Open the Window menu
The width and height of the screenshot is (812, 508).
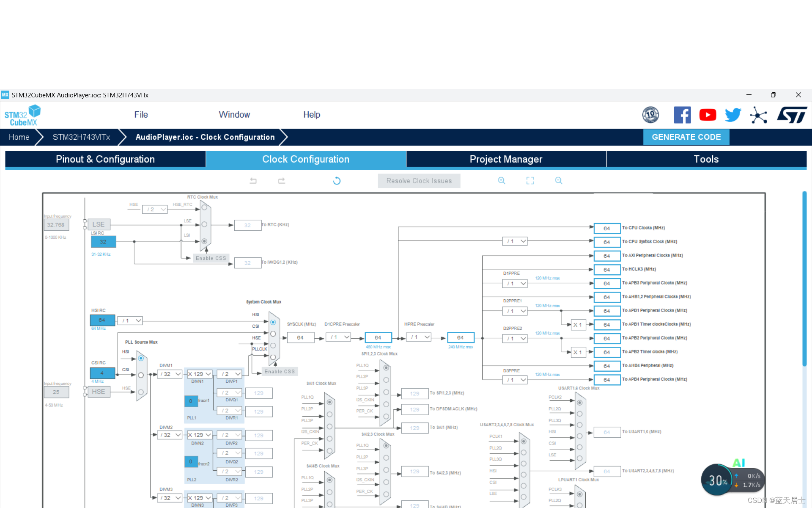(234, 115)
